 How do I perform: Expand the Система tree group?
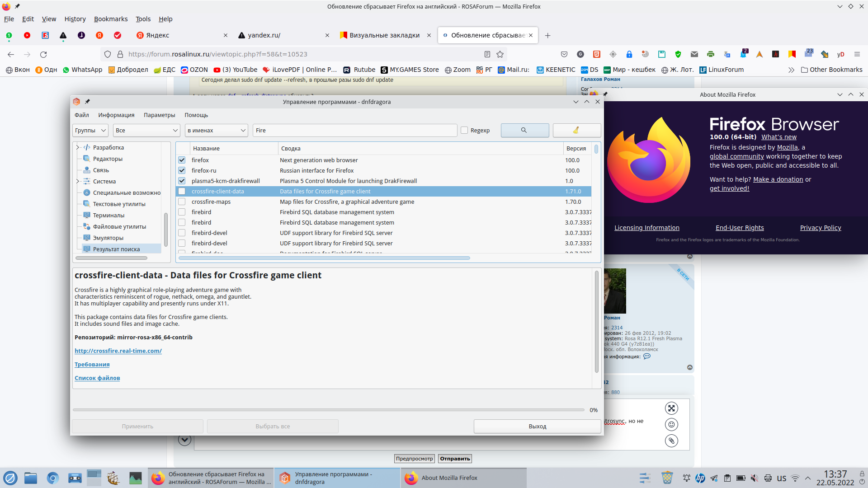tap(78, 181)
